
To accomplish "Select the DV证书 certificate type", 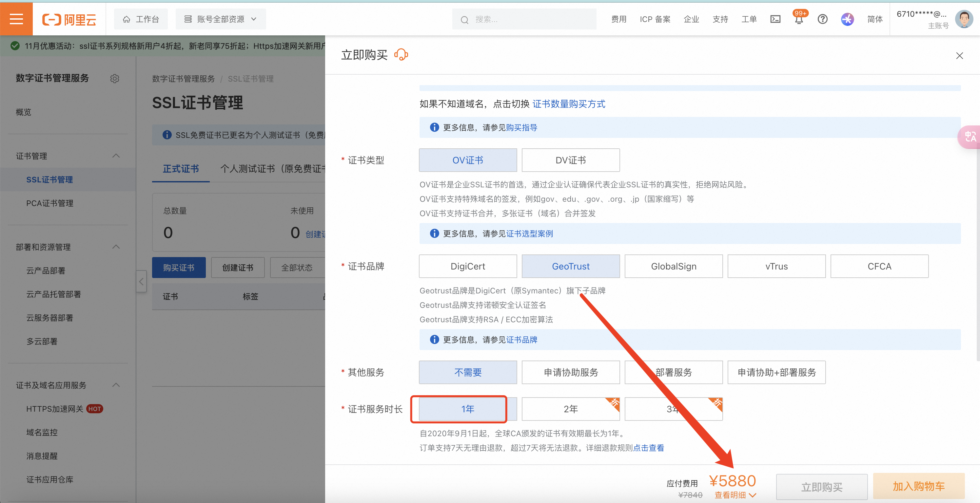I will [570, 160].
